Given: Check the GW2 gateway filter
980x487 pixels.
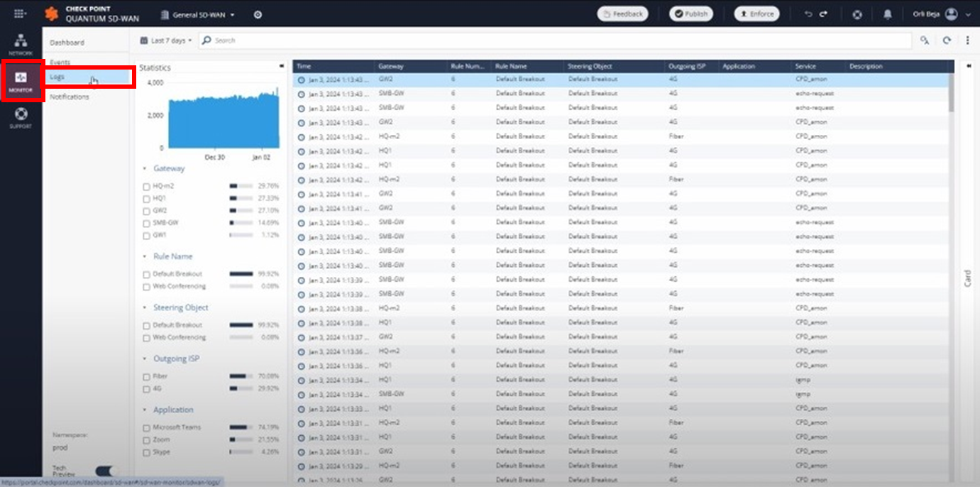Looking at the screenshot, I should (146, 211).
